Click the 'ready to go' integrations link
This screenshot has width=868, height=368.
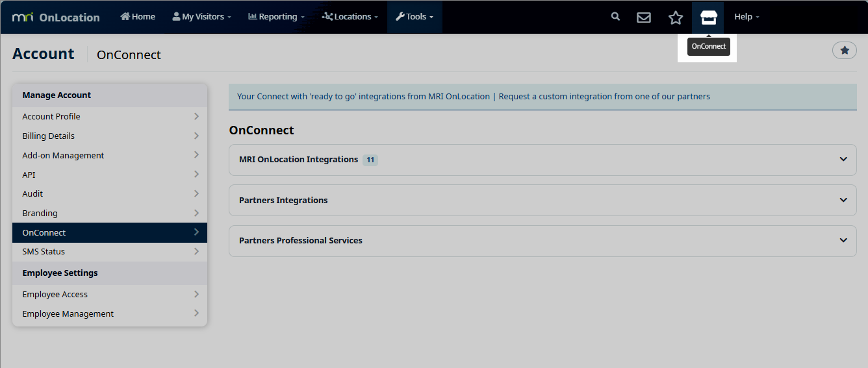(x=363, y=97)
